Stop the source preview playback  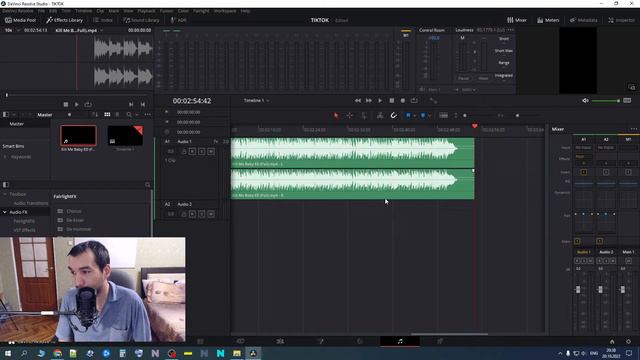coord(66,104)
